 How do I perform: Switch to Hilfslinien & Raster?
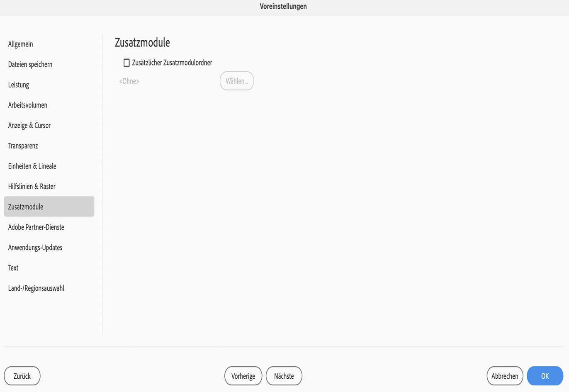tap(49, 186)
